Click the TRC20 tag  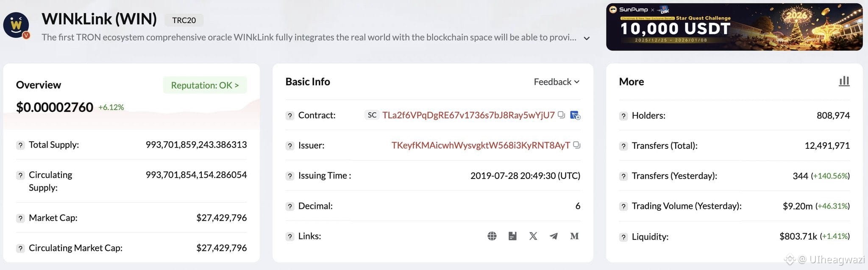point(184,20)
